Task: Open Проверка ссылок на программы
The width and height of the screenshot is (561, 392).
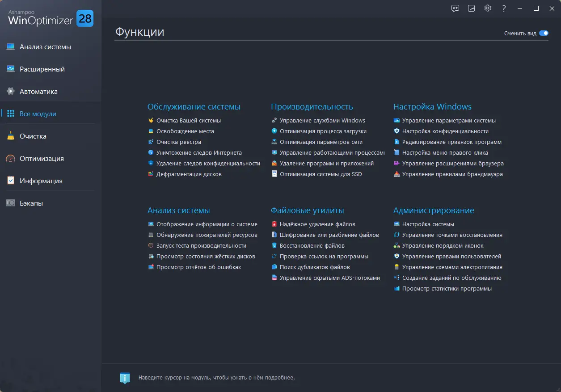Action: (x=324, y=257)
